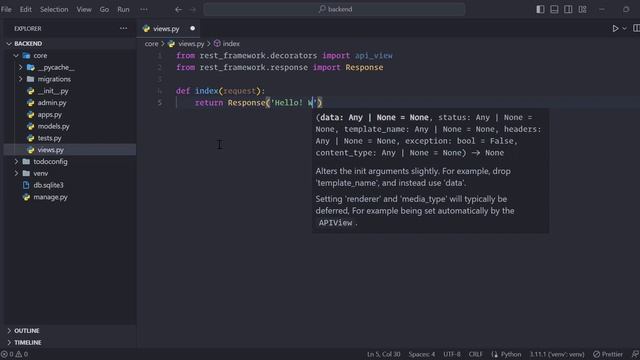The height and width of the screenshot is (360, 640).
Task: Click the EXPLORER panel title
Action: click(x=28, y=29)
